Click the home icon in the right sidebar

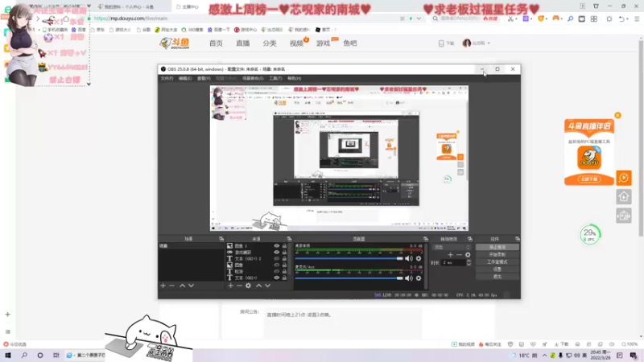tap(624, 197)
